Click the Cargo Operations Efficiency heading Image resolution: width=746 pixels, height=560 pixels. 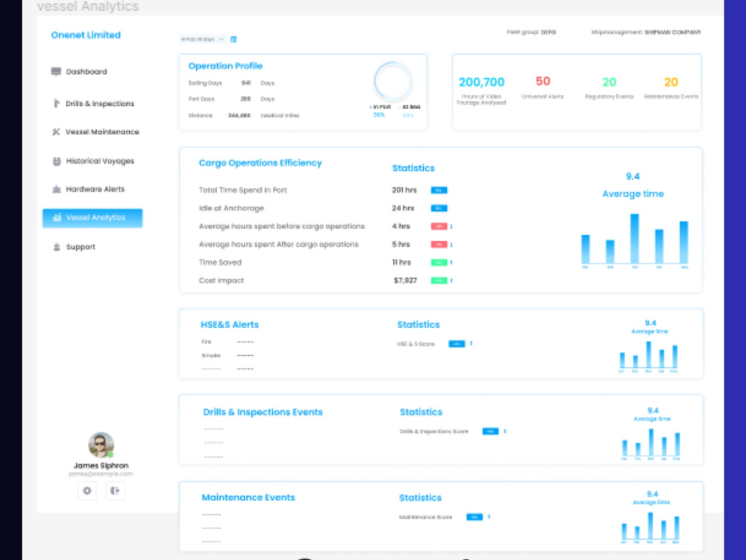coord(260,163)
